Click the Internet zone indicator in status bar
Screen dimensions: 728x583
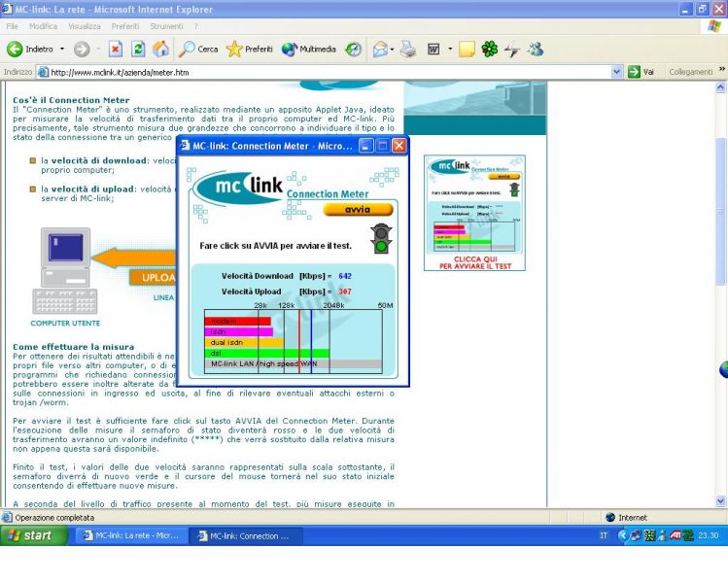pyautogui.click(x=626, y=518)
